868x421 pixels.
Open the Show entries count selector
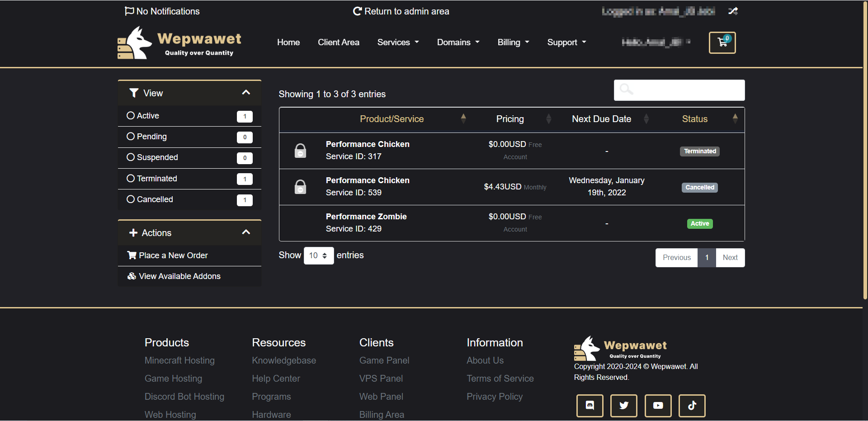click(319, 255)
